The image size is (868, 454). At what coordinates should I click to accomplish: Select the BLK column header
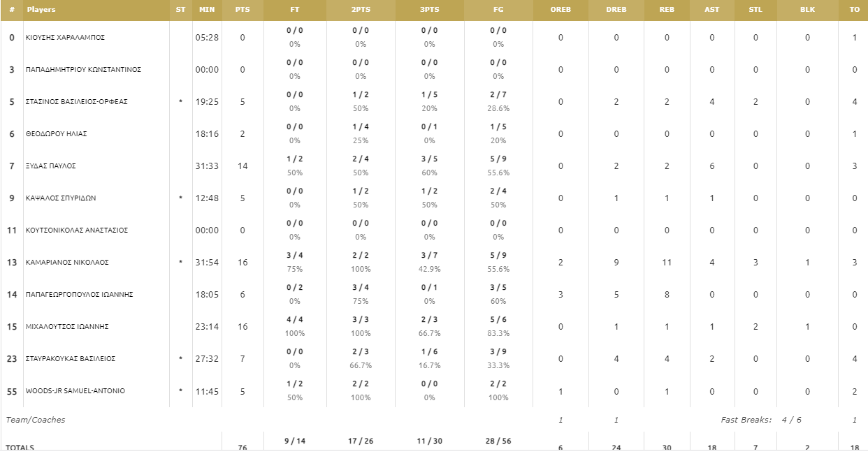807,10
